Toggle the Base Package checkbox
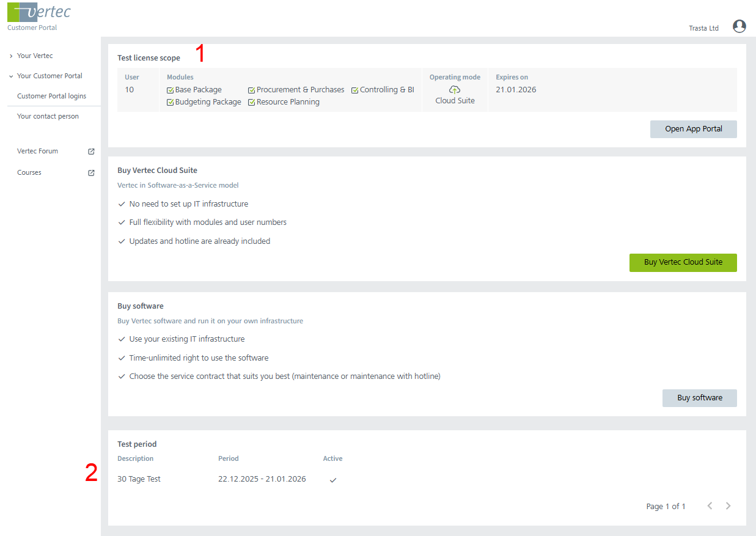Screen dimensions: 756x536 click(171, 90)
